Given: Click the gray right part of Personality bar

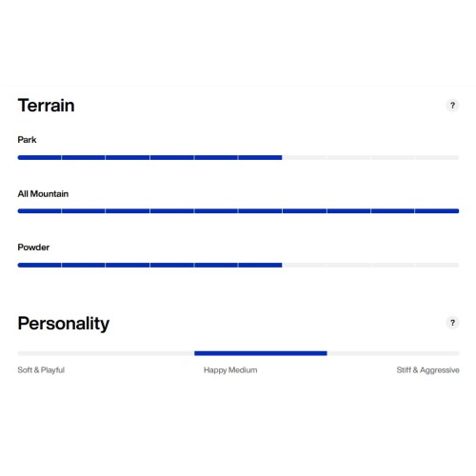Looking at the screenshot, I should [x=393, y=353].
